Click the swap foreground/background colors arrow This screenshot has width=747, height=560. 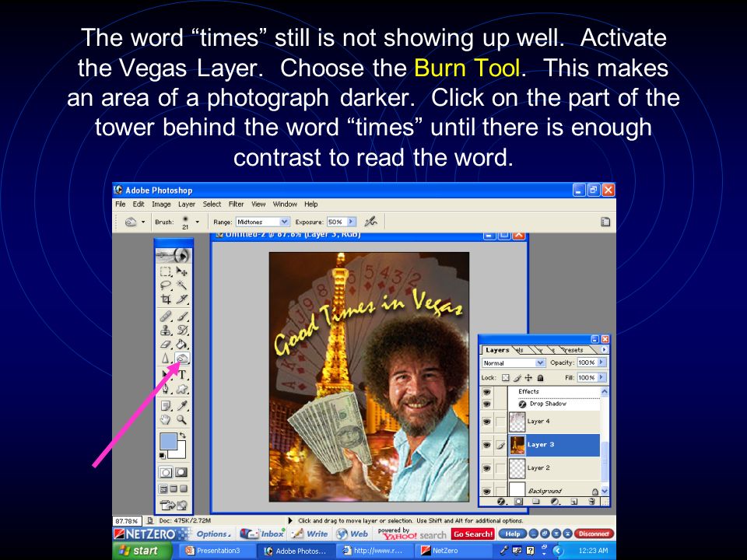(182, 436)
